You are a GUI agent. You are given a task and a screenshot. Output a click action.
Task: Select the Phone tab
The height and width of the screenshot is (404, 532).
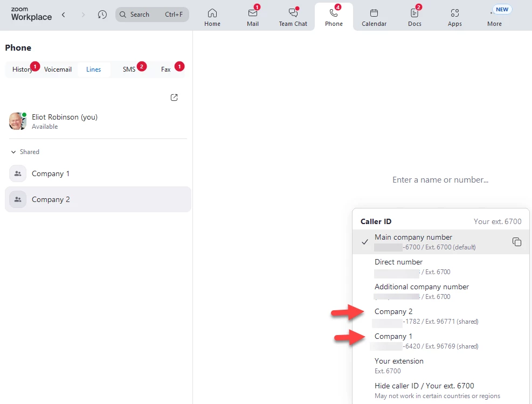click(334, 17)
